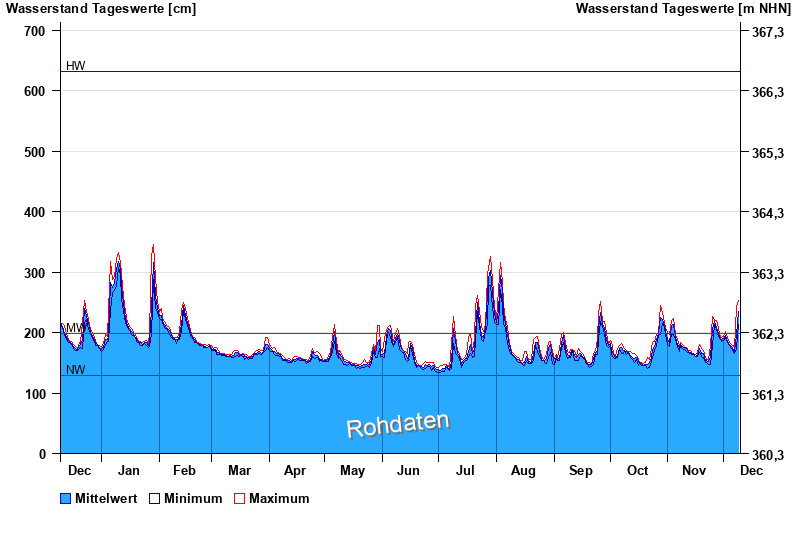Viewport: 800px width, 550px height.
Task: Click the 300 tick label on the left axis
Action: pyautogui.click(x=35, y=273)
